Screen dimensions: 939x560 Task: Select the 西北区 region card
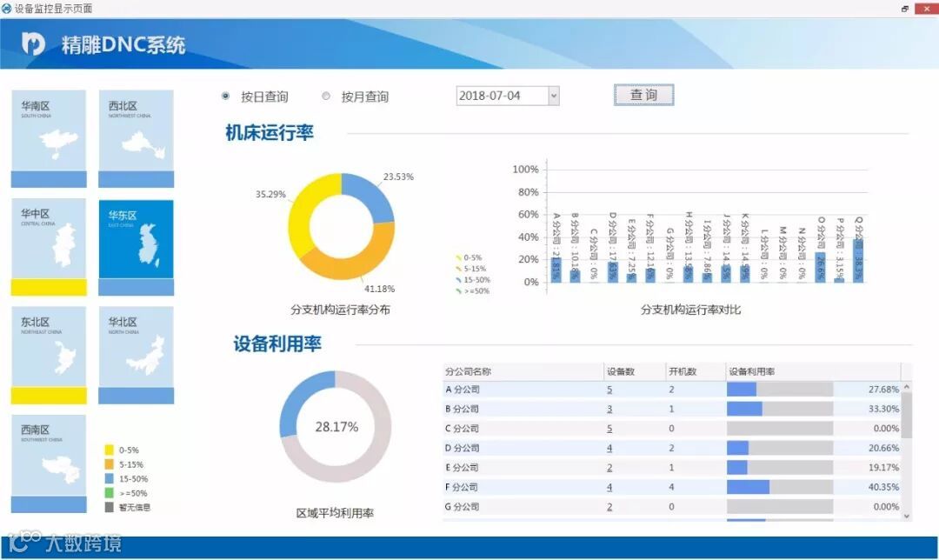(x=136, y=138)
